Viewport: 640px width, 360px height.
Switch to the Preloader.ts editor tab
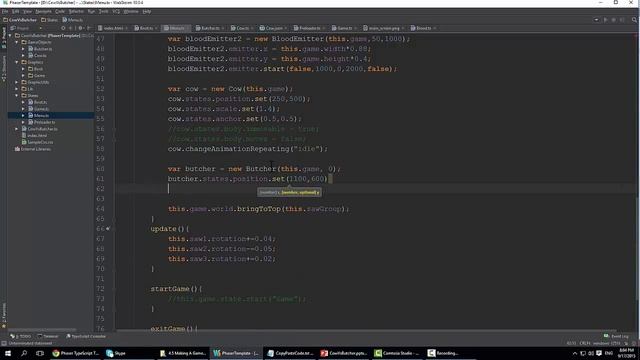(x=309, y=28)
